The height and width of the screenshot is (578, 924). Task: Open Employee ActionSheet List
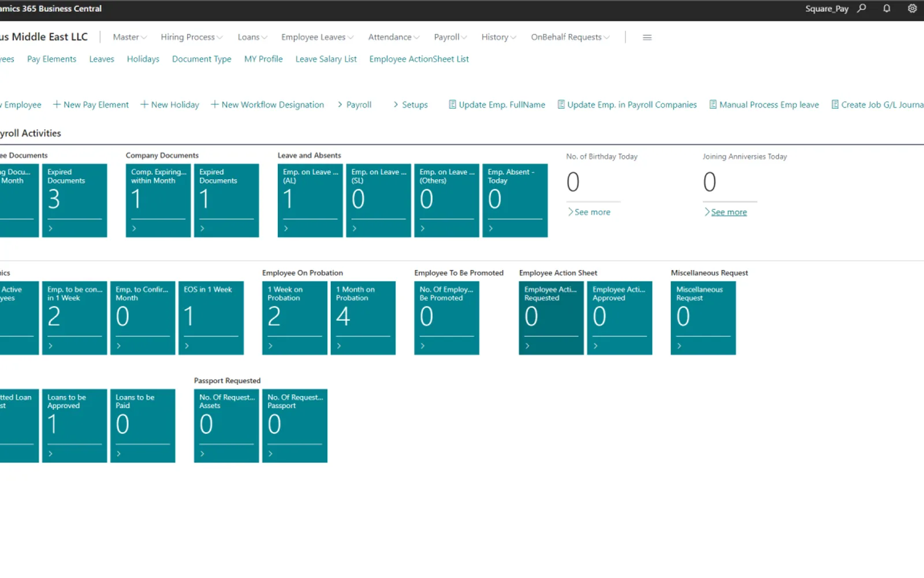[x=419, y=59]
